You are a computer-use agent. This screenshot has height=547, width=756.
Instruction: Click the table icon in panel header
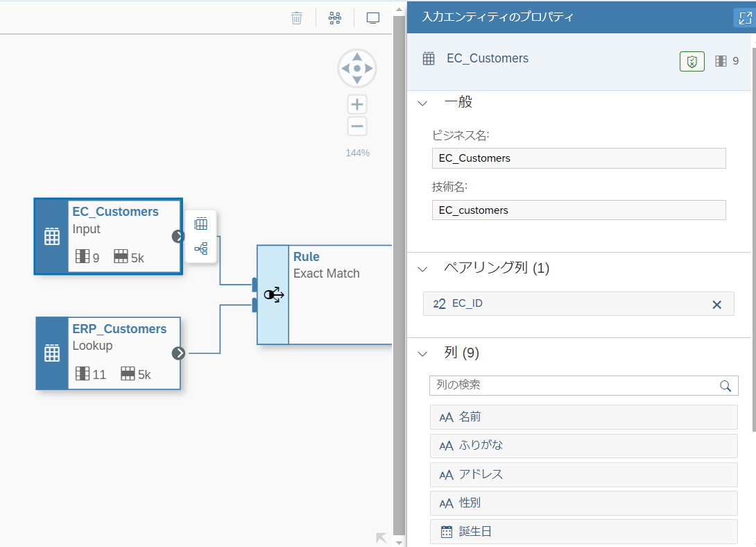click(x=429, y=59)
